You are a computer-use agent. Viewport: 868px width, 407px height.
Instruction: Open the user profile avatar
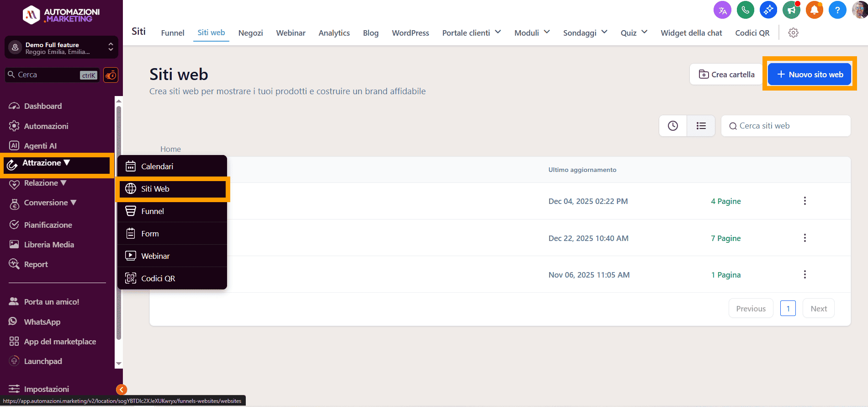click(860, 10)
